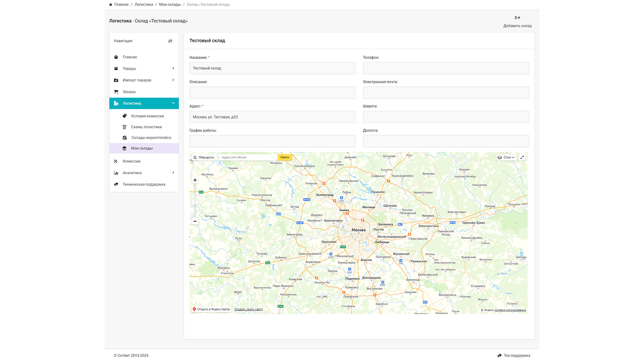Zoom in the map with plus button
The width and height of the screenshot is (644, 362).
point(195,180)
